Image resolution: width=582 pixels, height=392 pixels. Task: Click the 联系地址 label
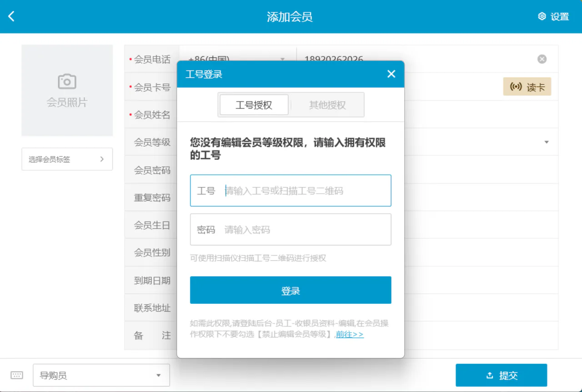click(x=152, y=308)
